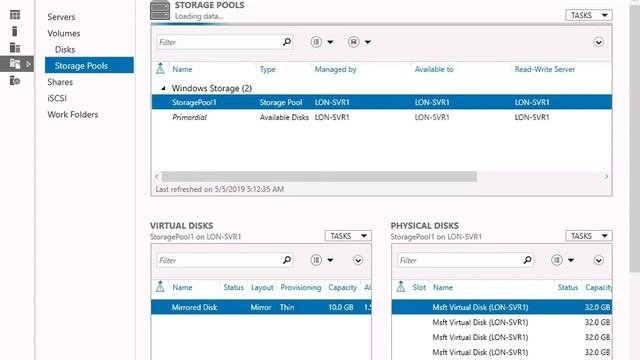The image size is (640, 360).
Task: Select Mirrored Disk virtual disk row
Action: (261, 307)
